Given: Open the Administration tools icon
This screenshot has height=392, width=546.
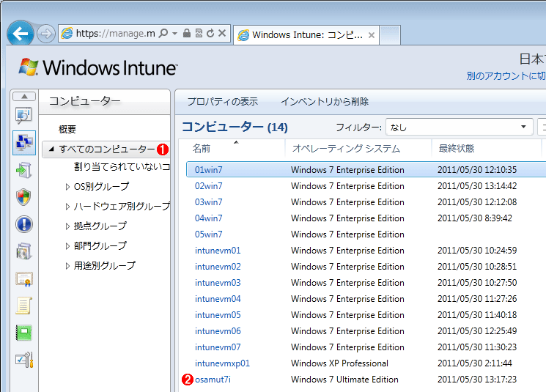Looking at the screenshot, I should (x=24, y=360).
